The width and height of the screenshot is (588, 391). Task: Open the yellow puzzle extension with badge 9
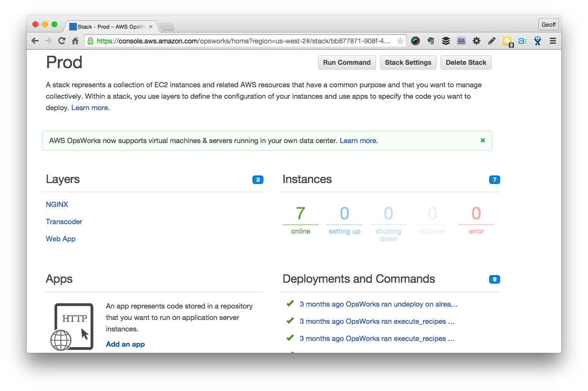[x=507, y=41]
